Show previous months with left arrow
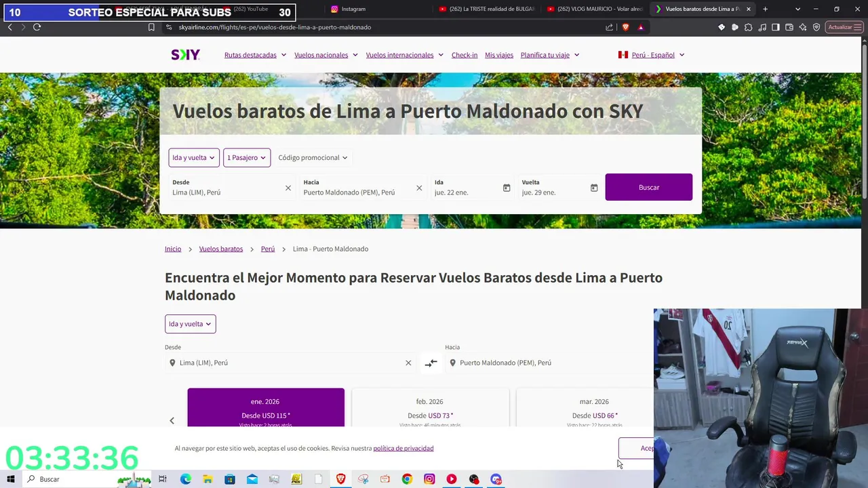The image size is (868, 488). point(172,421)
